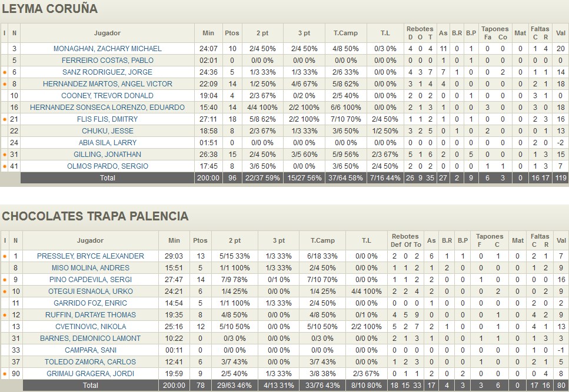Screen dimensions: 569x392
Task: Click the orange starter dot beside Flis Flis, Dmitry
Action: pos(5,119)
